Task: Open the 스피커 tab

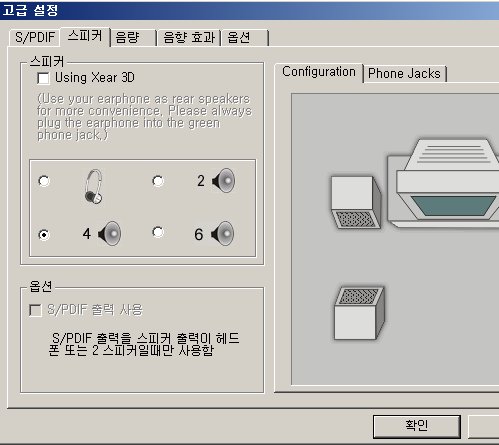Action: pyautogui.click(x=85, y=36)
